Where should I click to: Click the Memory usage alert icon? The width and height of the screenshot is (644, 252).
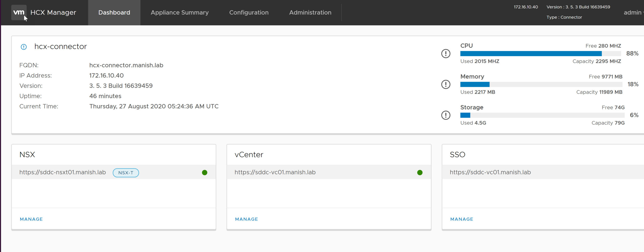click(x=446, y=84)
